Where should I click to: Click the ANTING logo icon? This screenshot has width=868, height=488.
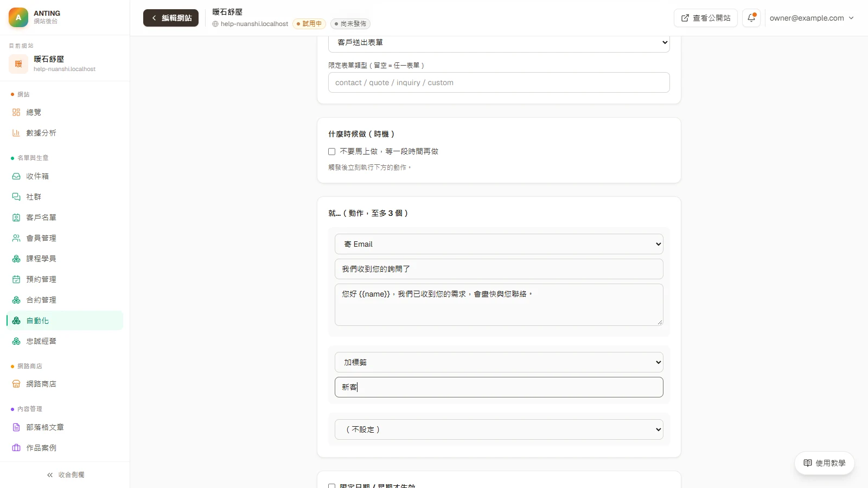pyautogui.click(x=18, y=17)
